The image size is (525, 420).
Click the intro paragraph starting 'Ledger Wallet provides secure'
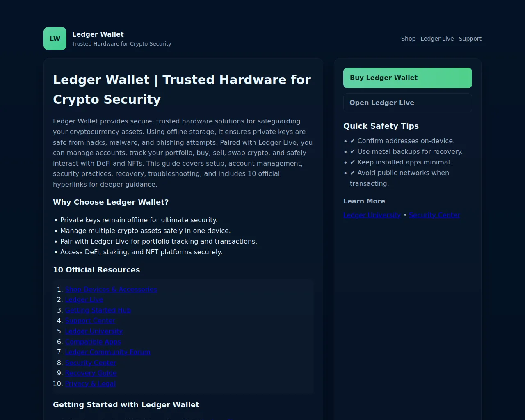tap(183, 153)
